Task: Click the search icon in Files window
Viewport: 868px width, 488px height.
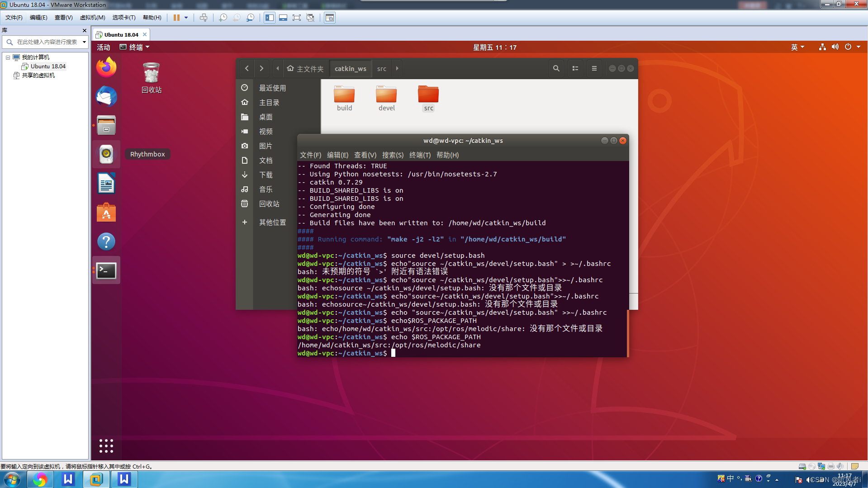Action: tap(556, 68)
